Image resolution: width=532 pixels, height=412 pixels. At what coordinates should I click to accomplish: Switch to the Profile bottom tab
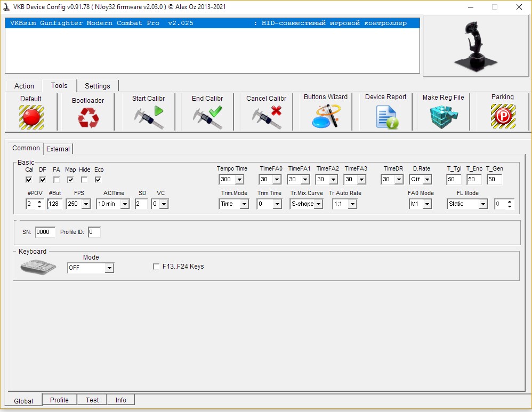tap(59, 400)
